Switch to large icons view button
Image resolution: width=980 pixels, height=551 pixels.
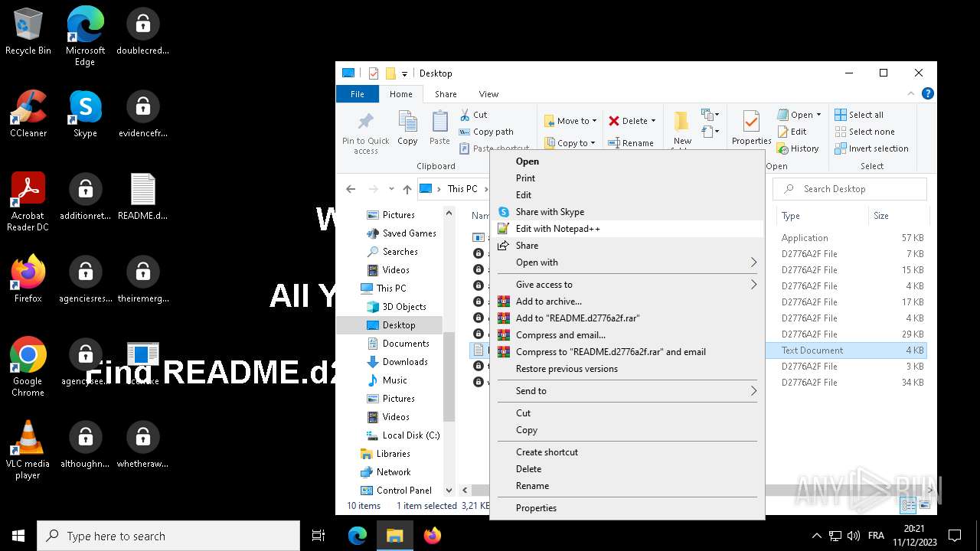coord(925,505)
